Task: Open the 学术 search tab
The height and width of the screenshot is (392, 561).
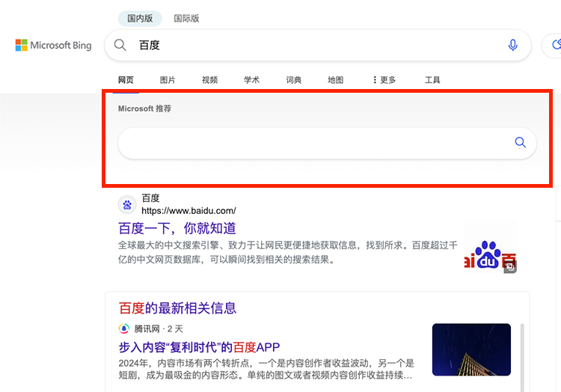Action: click(x=251, y=80)
